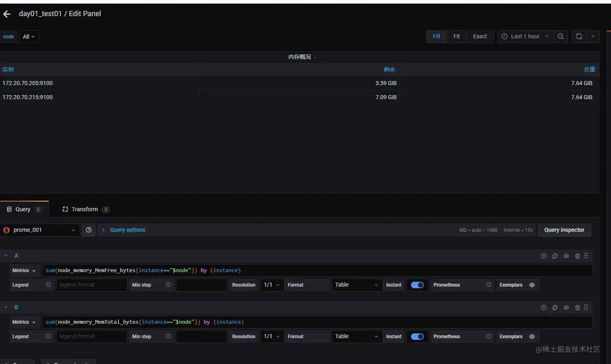This screenshot has width=611, height=364.
Task: Show Legend info for query B
Action: (48, 336)
